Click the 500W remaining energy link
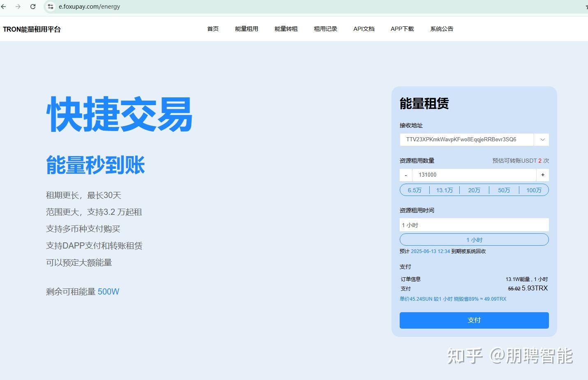Viewport: 588px width, 380px height. coord(109,292)
